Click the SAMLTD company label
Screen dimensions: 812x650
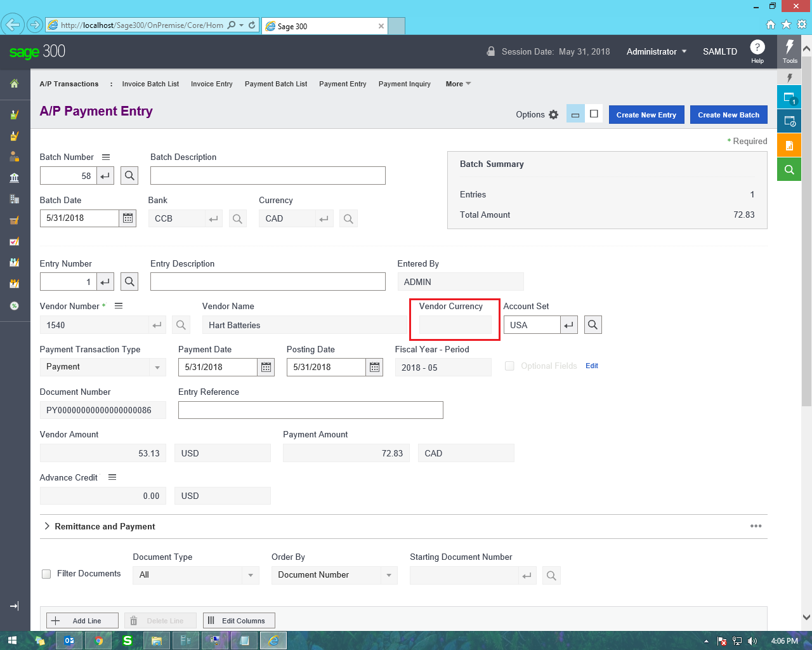(720, 51)
